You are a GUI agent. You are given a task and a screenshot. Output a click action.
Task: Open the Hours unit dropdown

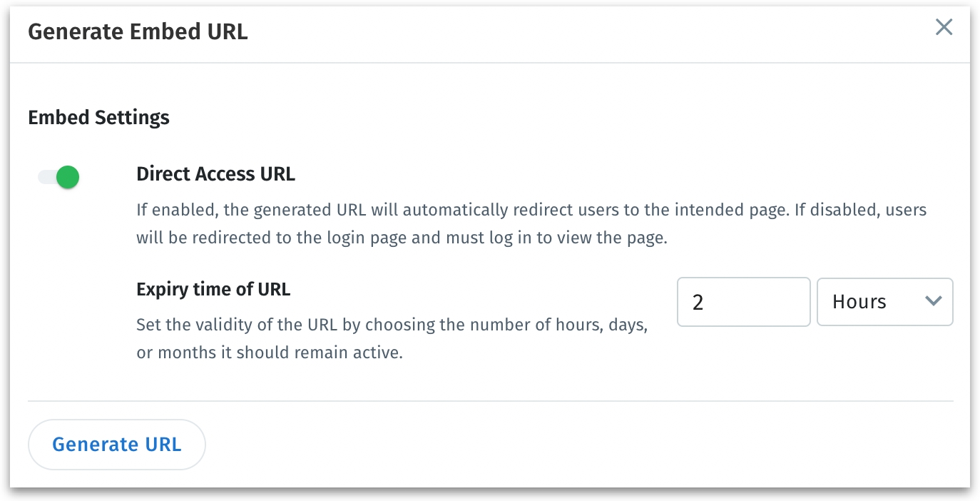(x=884, y=302)
